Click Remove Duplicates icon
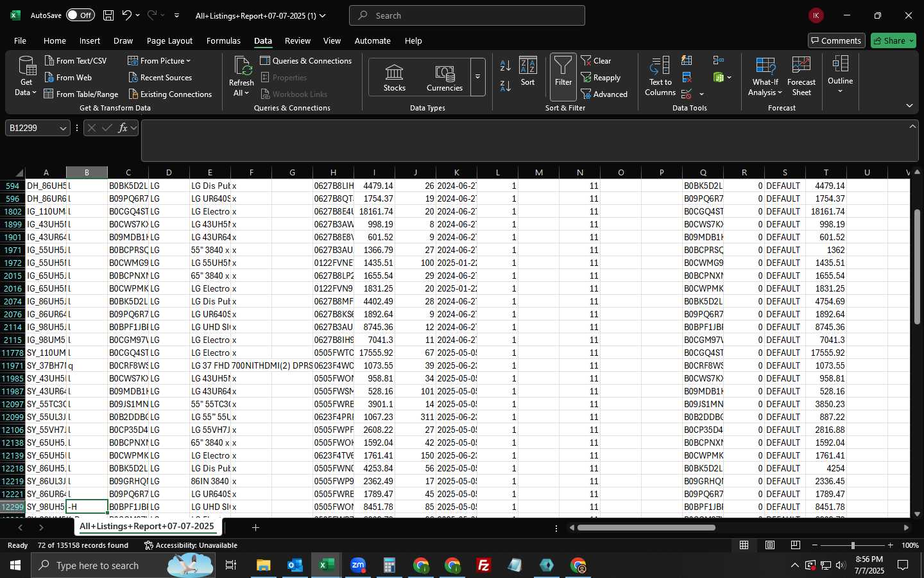Image resolution: width=924 pixels, height=578 pixels. pyautogui.click(x=687, y=77)
